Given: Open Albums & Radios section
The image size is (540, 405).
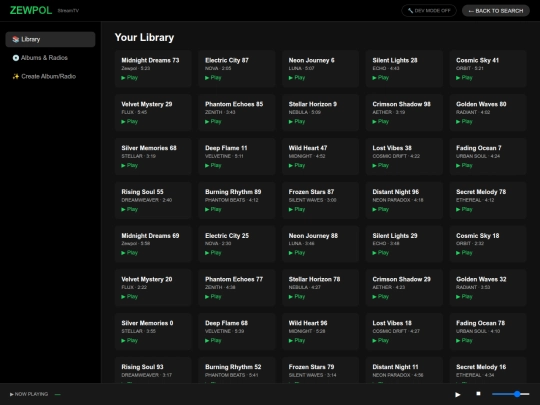Looking at the screenshot, I should click(x=50, y=58).
